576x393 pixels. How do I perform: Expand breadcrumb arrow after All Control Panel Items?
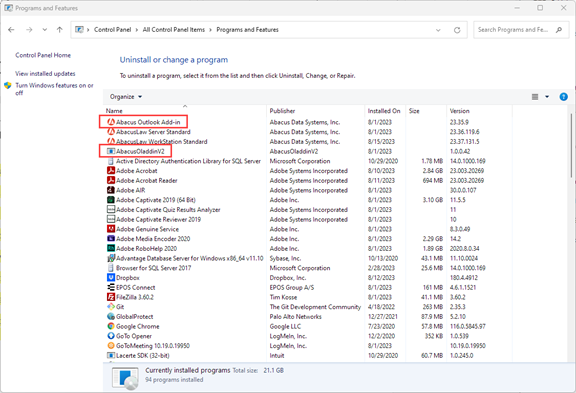coord(210,30)
